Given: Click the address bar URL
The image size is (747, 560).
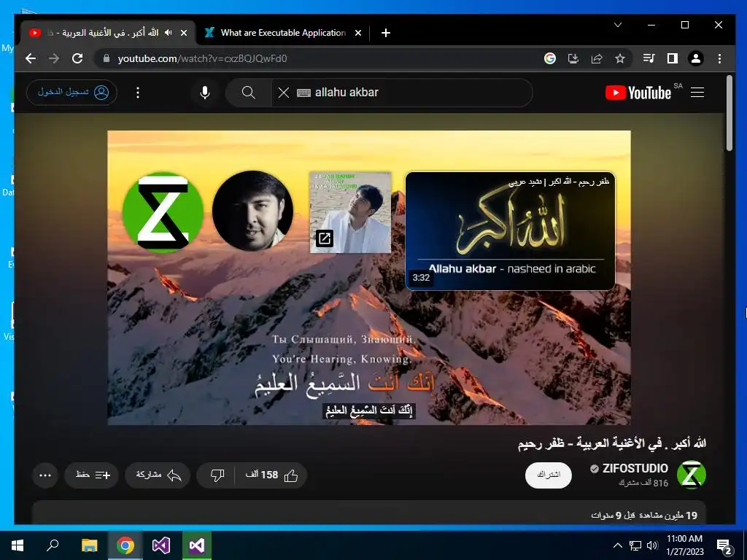Looking at the screenshot, I should (202, 58).
